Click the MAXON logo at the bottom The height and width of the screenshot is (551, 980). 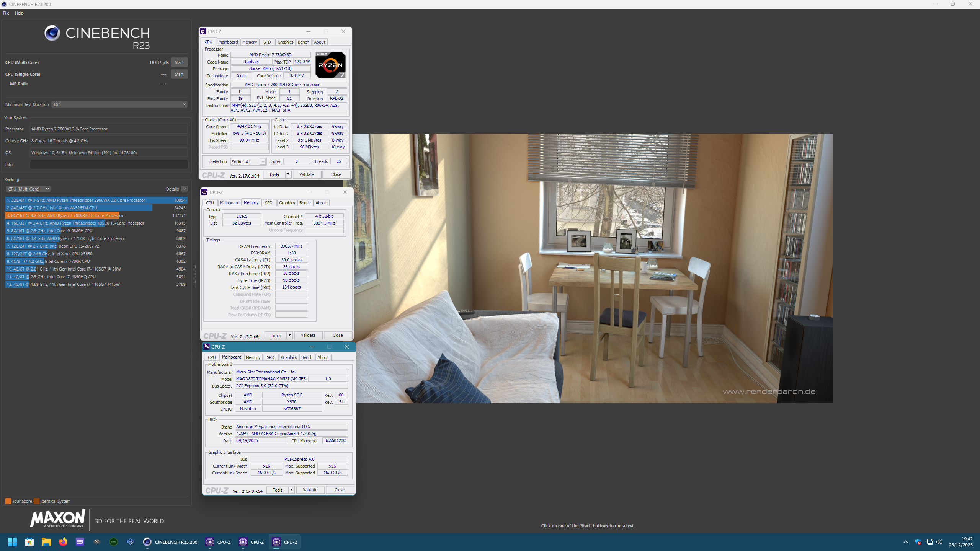pos(57,519)
